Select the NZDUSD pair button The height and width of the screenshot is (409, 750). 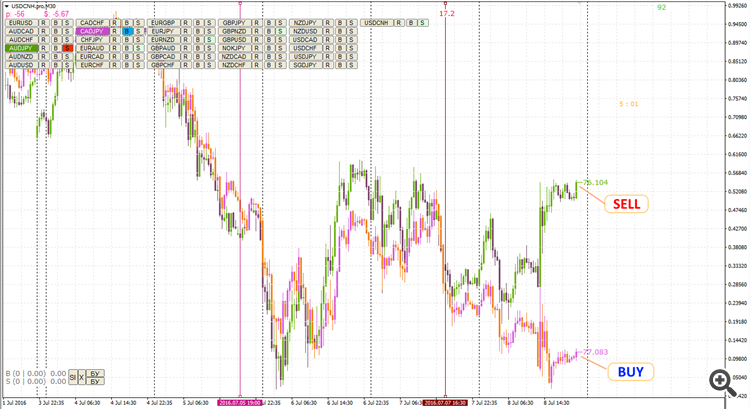point(306,32)
